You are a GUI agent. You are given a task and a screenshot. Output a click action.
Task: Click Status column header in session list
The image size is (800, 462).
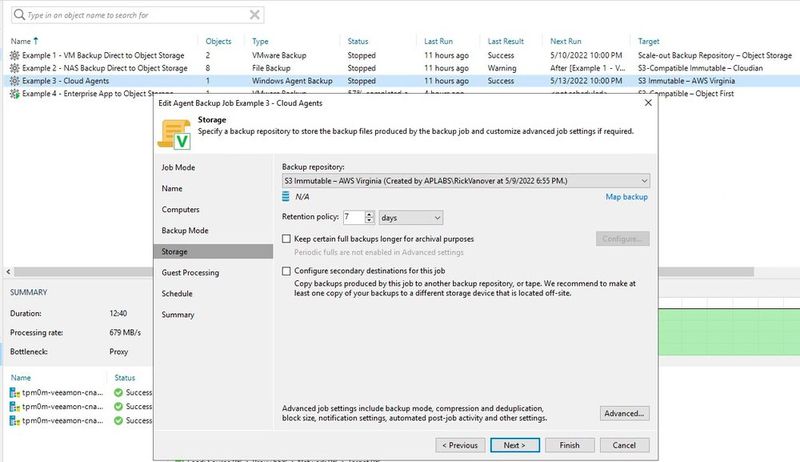tap(124, 378)
